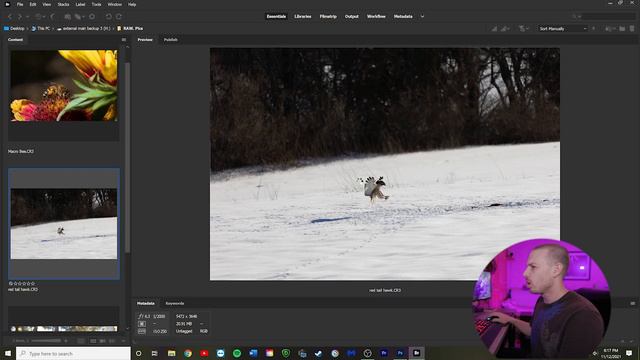Open the Label menu
The width and height of the screenshot is (640, 360).
[80, 4]
